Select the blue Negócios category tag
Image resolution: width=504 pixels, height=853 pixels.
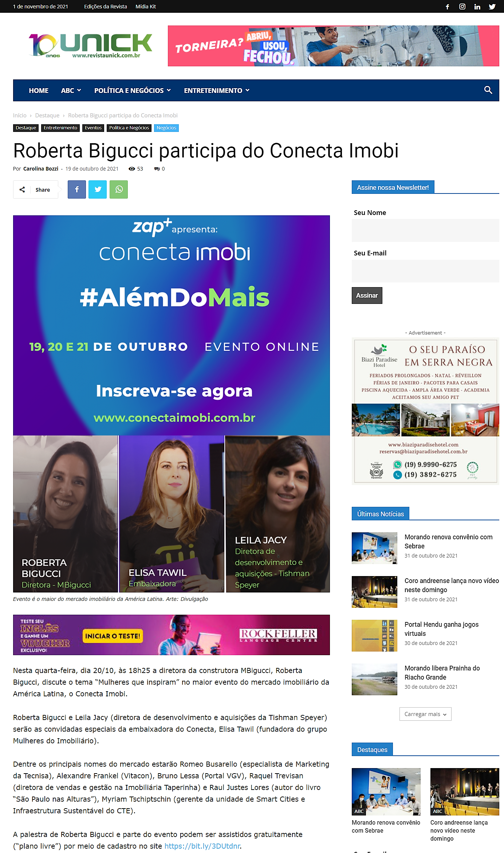coord(166,128)
